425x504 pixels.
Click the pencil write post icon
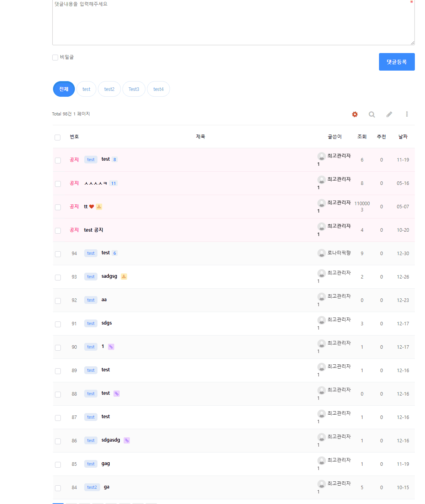click(389, 114)
